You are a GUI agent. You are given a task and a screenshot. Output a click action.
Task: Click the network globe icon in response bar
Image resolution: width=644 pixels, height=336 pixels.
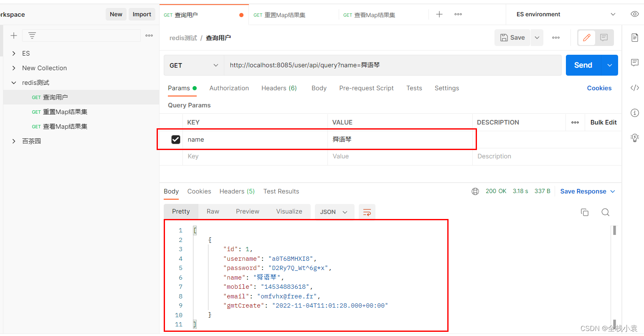tap(475, 191)
